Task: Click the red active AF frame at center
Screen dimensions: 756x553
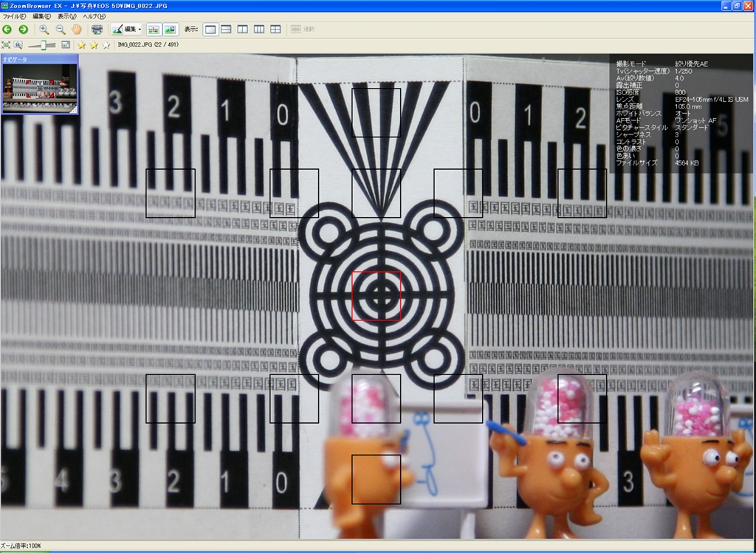Action: (376, 295)
